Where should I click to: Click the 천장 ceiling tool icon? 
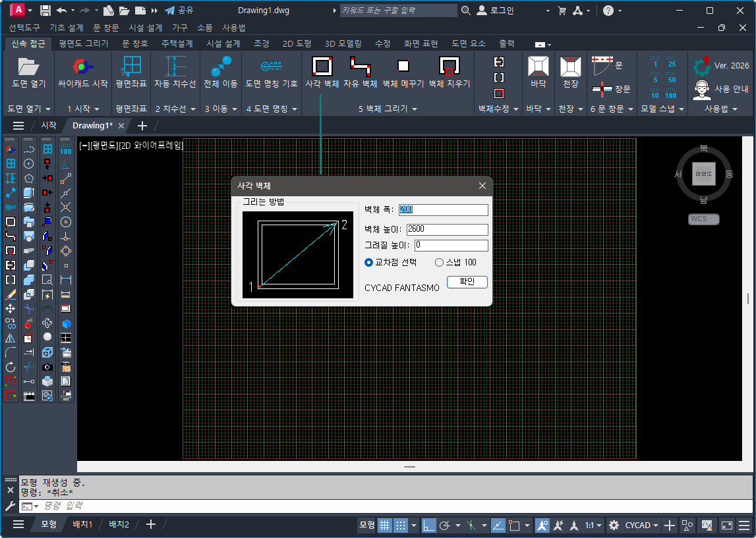[570, 67]
